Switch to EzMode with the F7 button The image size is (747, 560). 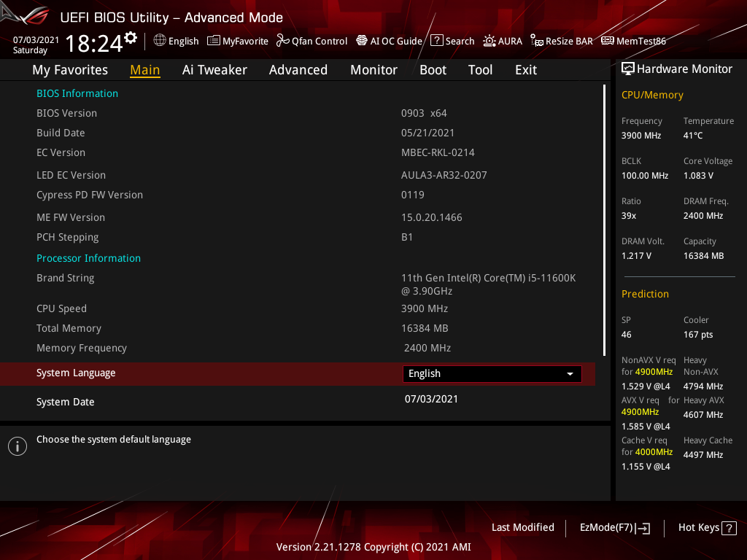614,527
